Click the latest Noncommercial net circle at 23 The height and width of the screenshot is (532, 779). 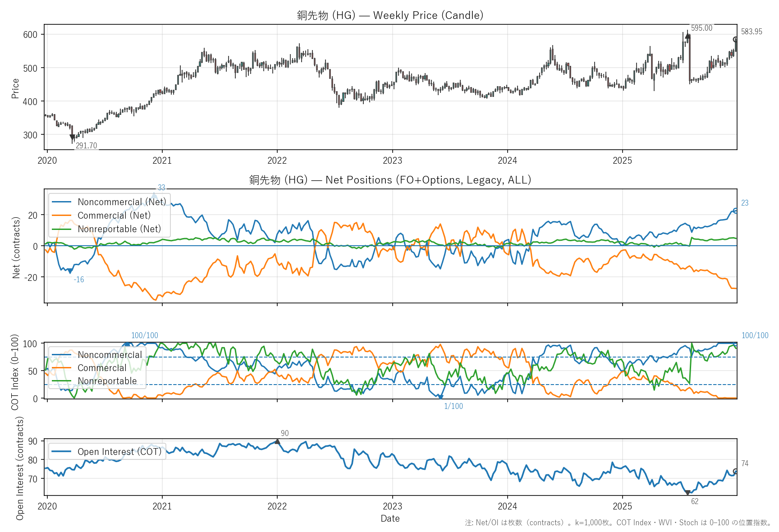pyautogui.click(x=735, y=211)
